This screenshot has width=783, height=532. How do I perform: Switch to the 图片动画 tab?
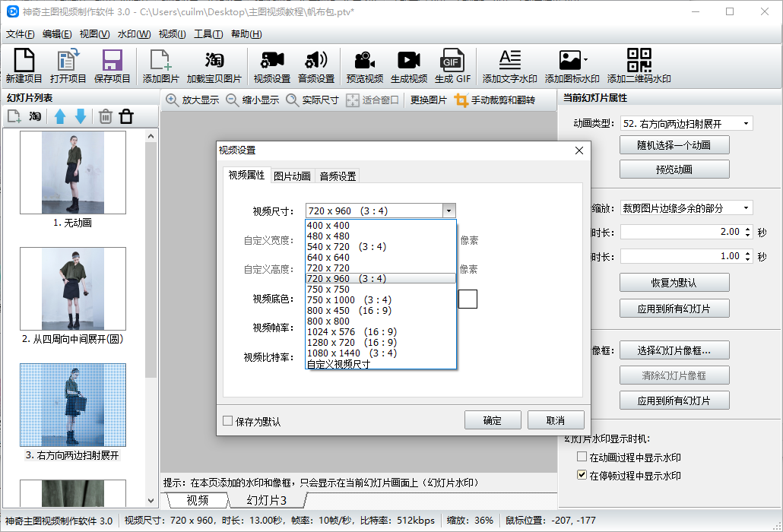click(x=292, y=176)
